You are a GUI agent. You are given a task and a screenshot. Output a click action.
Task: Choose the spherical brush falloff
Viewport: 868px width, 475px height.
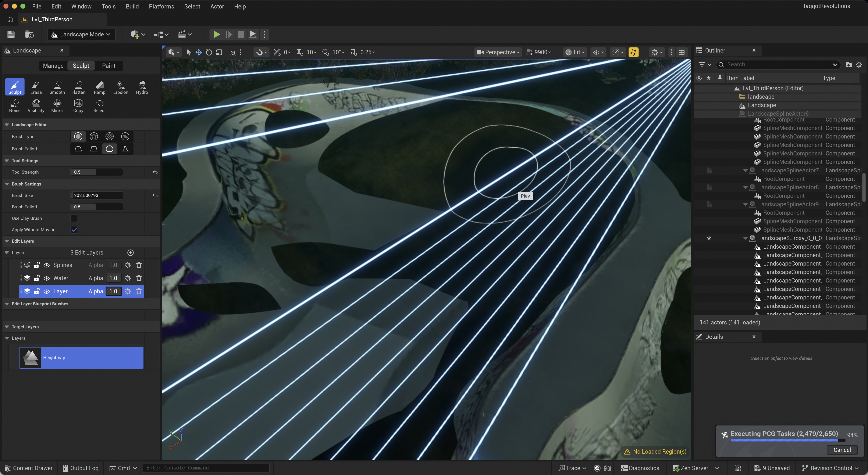pos(110,149)
